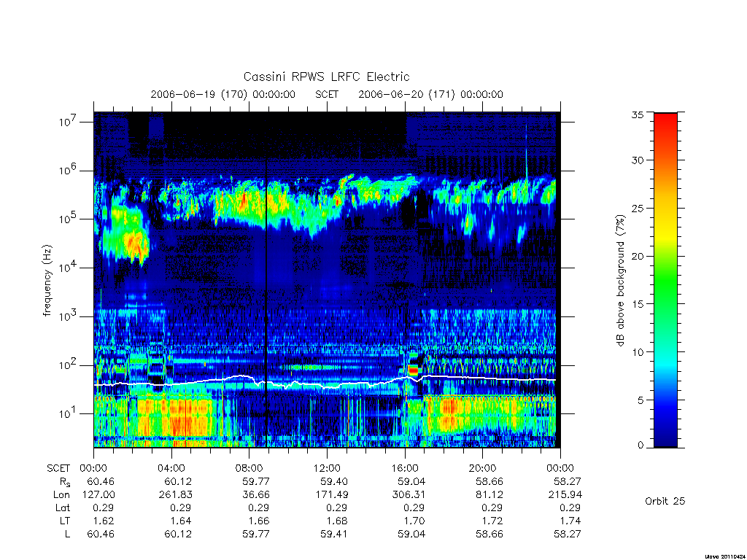Click the 10^4 frequency tick label
Viewport: 747px width, 560px height.
tap(69, 267)
